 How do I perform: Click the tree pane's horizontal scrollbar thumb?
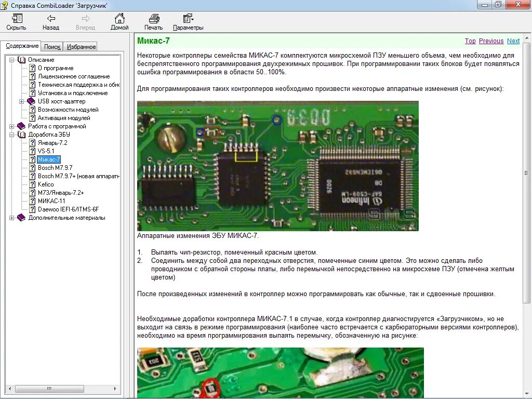tap(49, 389)
